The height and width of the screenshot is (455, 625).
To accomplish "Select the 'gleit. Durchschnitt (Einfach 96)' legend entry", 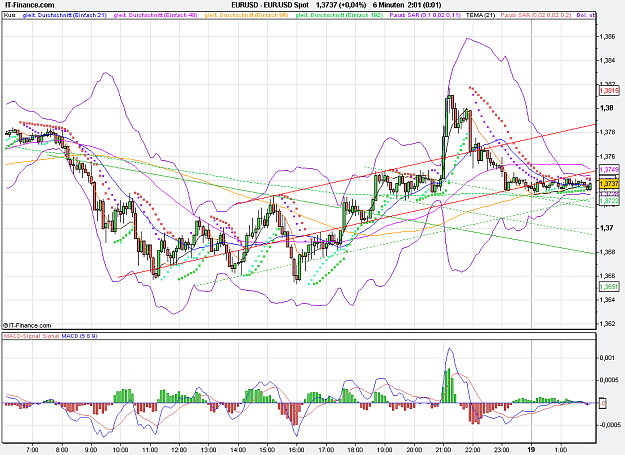I will pyautogui.click(x=246, y=15).
